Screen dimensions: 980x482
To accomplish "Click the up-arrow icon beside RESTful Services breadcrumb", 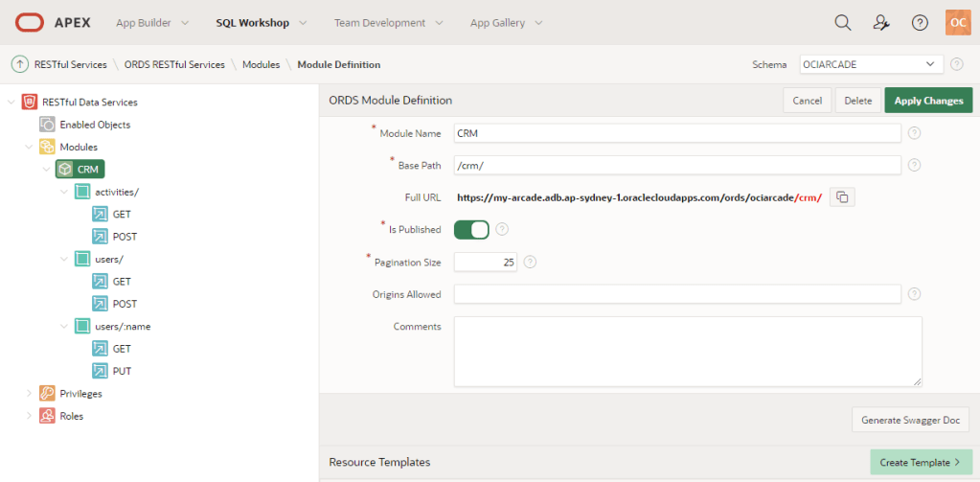I will coord(19,64).
